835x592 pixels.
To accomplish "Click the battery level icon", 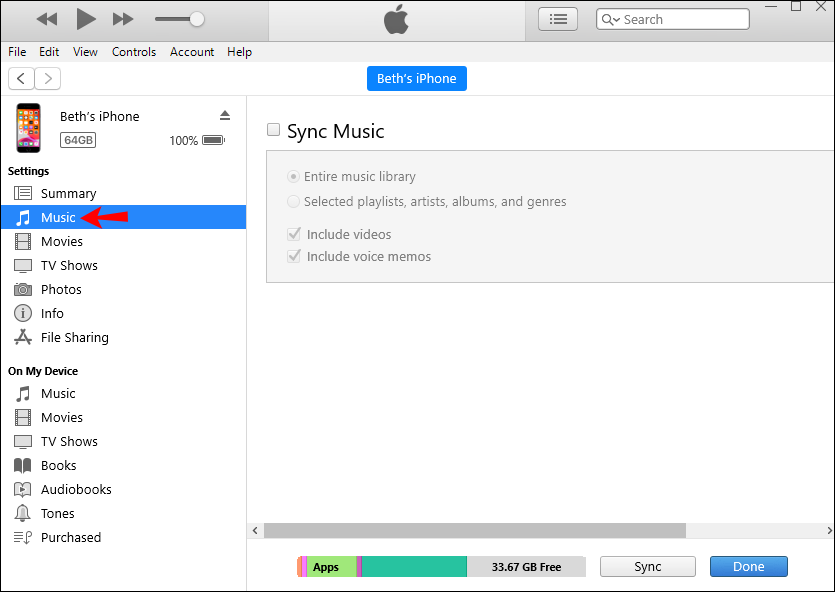I will click(214, 140).
